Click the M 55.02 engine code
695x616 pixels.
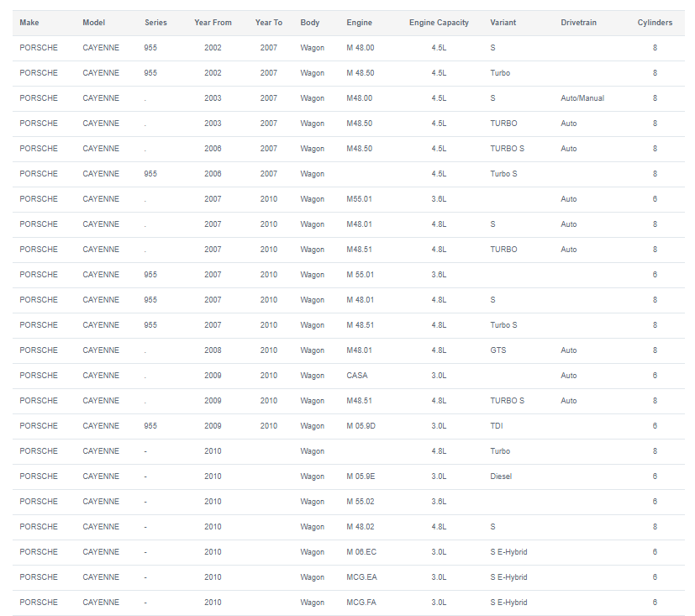[361, 502]
